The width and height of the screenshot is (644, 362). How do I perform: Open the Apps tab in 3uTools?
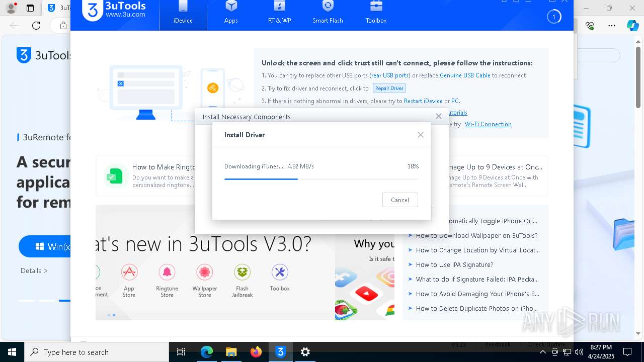[231, 14]
